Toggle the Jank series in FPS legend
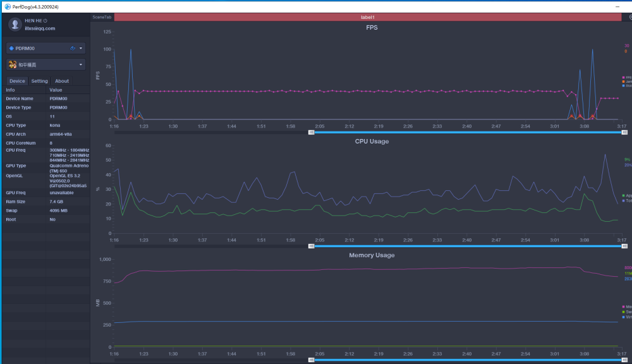This screenshot has width=632, height=364. tap(627, 82)
